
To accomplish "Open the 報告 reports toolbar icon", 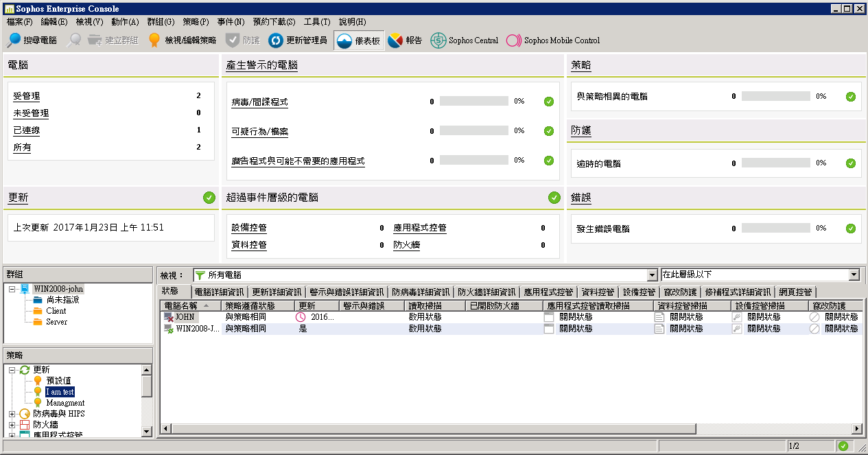I will 395,40.
